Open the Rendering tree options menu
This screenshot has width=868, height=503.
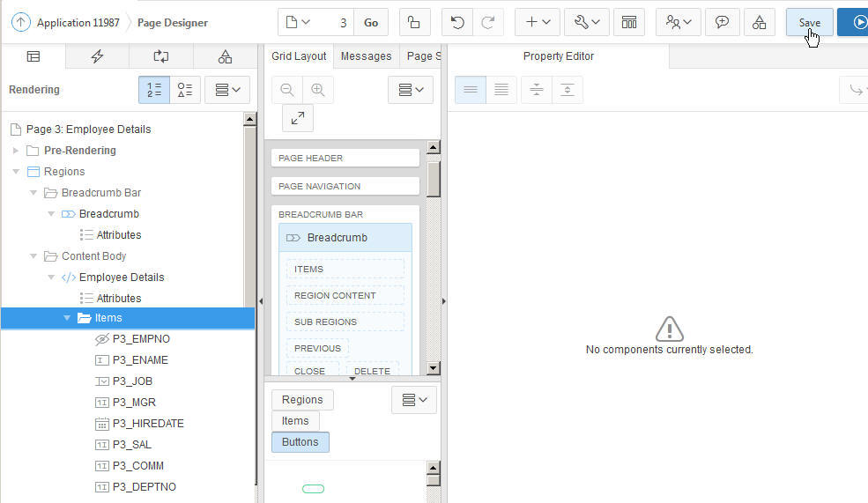coord(227,90)
